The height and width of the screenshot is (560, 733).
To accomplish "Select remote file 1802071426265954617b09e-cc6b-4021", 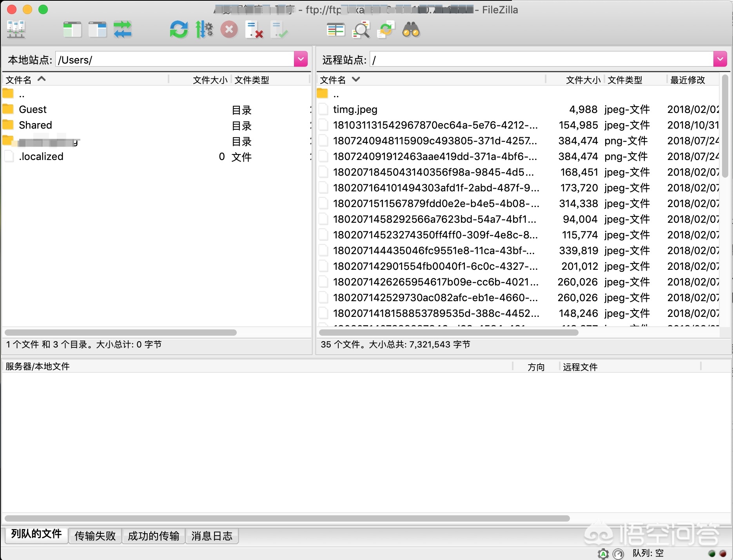I will point(518,282).
